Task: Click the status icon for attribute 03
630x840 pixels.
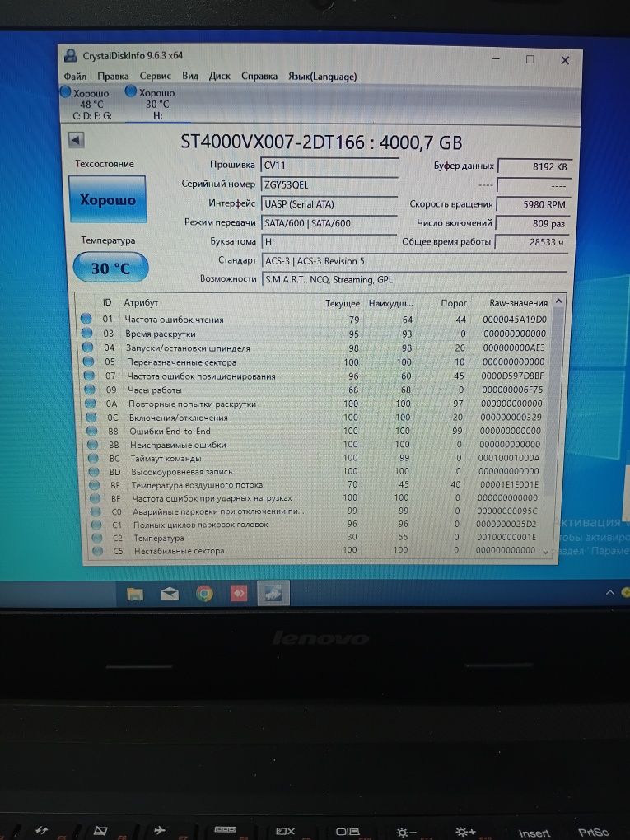Action: 86,334
